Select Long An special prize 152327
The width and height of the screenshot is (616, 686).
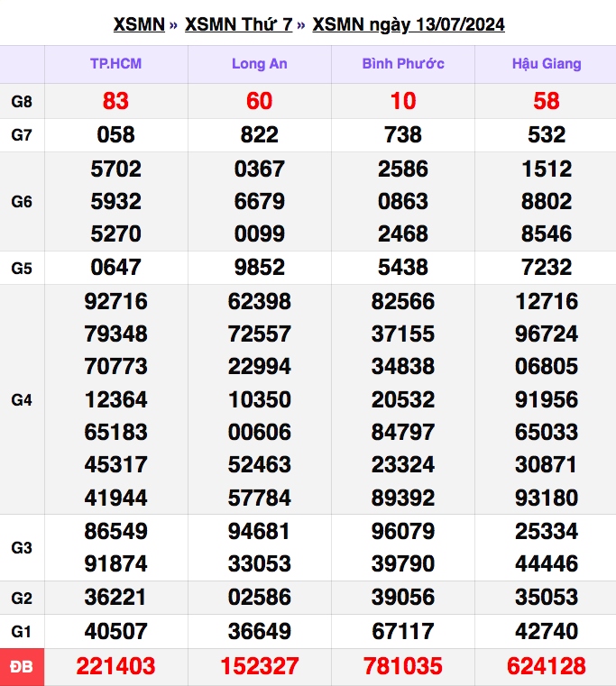(x=259, y=666)
